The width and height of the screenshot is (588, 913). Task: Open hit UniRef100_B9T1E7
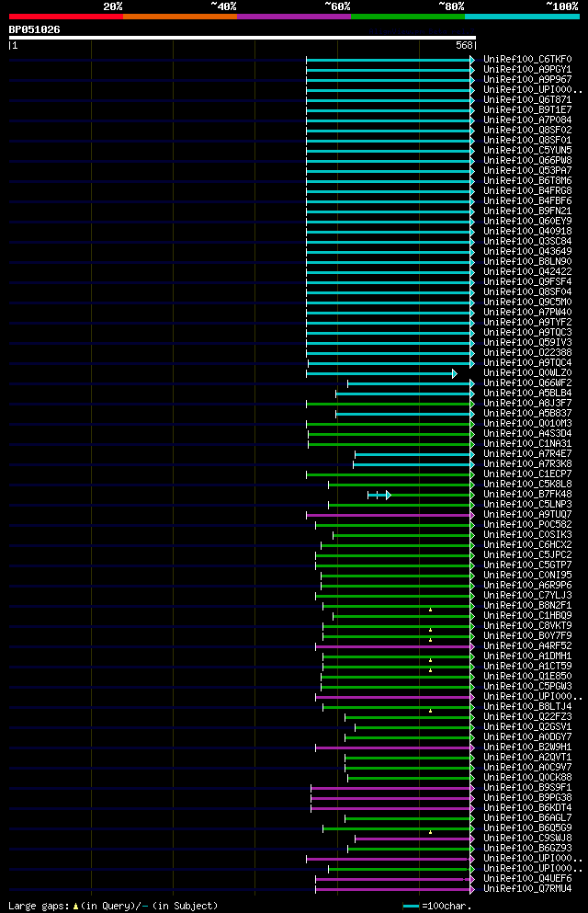coord(527,109)
